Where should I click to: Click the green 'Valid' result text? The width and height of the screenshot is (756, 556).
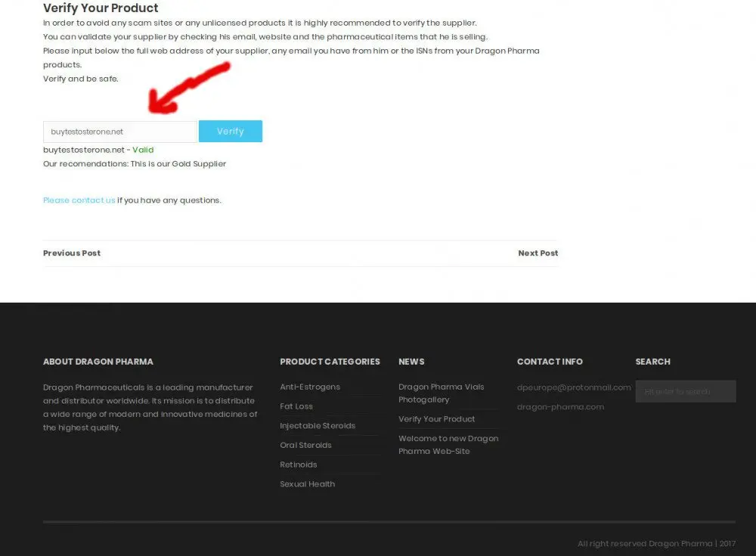point(143,150)
